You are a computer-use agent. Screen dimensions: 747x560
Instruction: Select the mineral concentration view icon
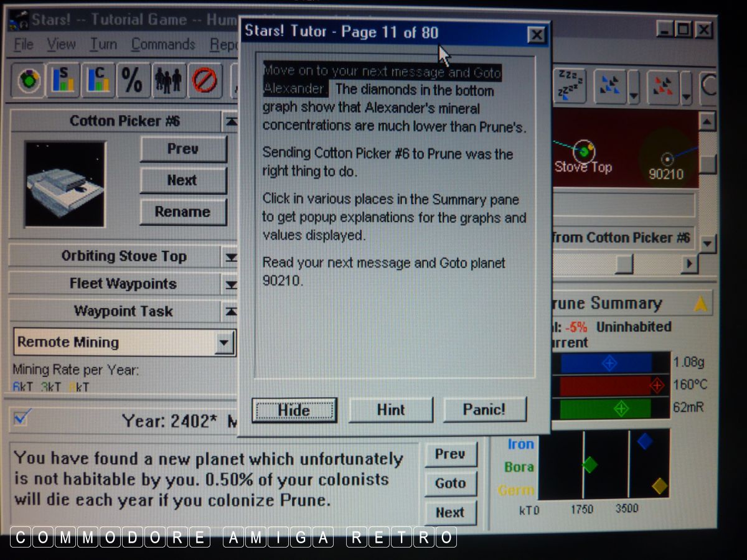pyautogui.click(x=98, y=81)
